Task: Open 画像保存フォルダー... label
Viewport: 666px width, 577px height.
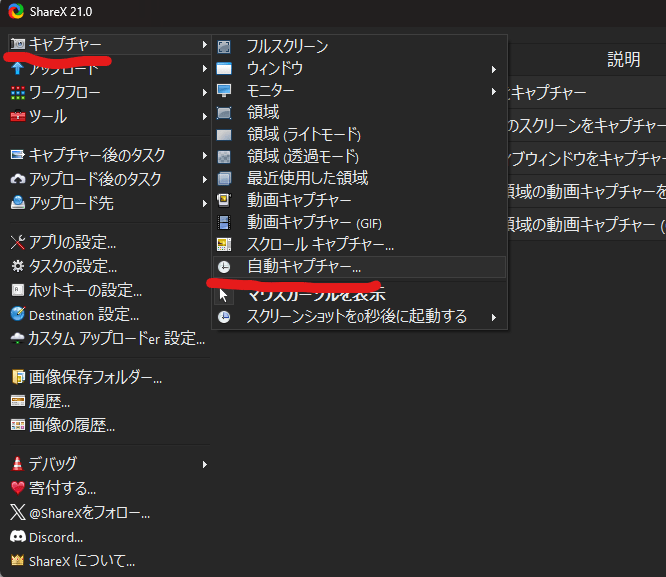Action: click(x=95, y=377)
